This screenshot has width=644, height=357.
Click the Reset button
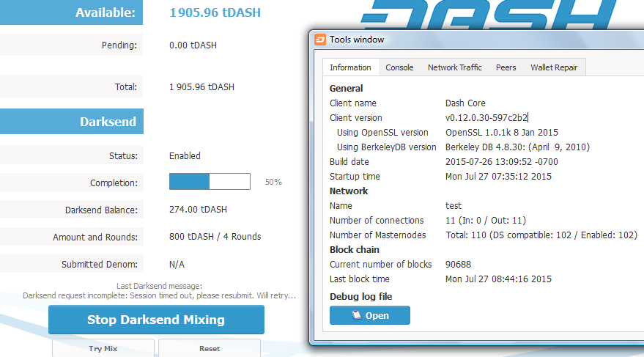(x=210, y=348)
